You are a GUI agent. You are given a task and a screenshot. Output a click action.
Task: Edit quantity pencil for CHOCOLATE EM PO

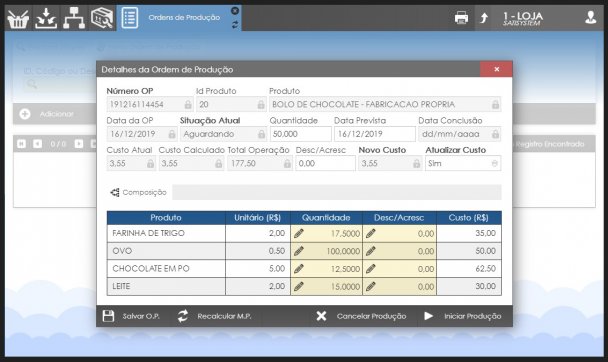pos(299,269)
